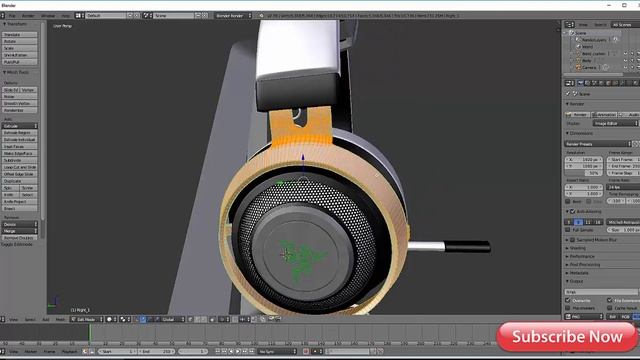Click the Rotate tool button
Viewport: 640px width, 360px height.
(x=20, y=41)
